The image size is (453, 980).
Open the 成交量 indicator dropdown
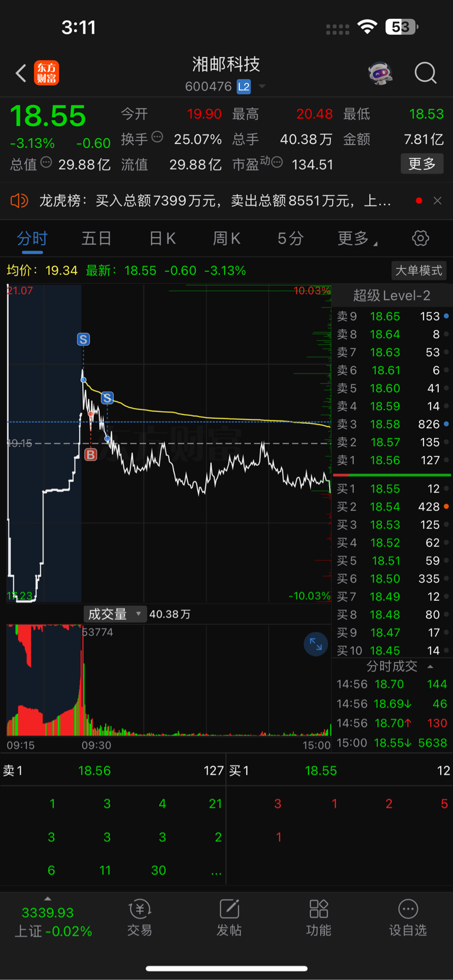(114, 614)
